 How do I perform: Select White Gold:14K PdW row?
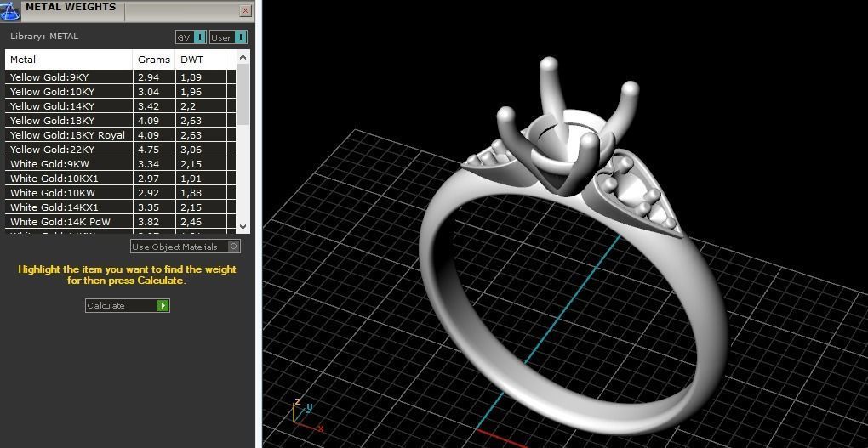[120, 221]
